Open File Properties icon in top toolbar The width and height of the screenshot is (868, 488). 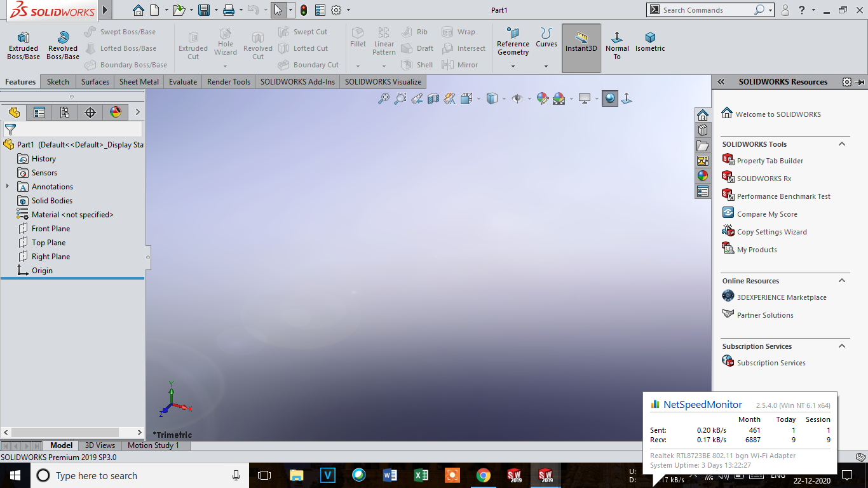[320, 10]
